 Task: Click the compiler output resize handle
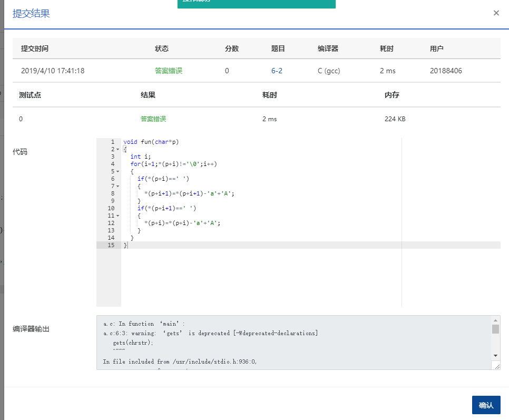point(496,365)
